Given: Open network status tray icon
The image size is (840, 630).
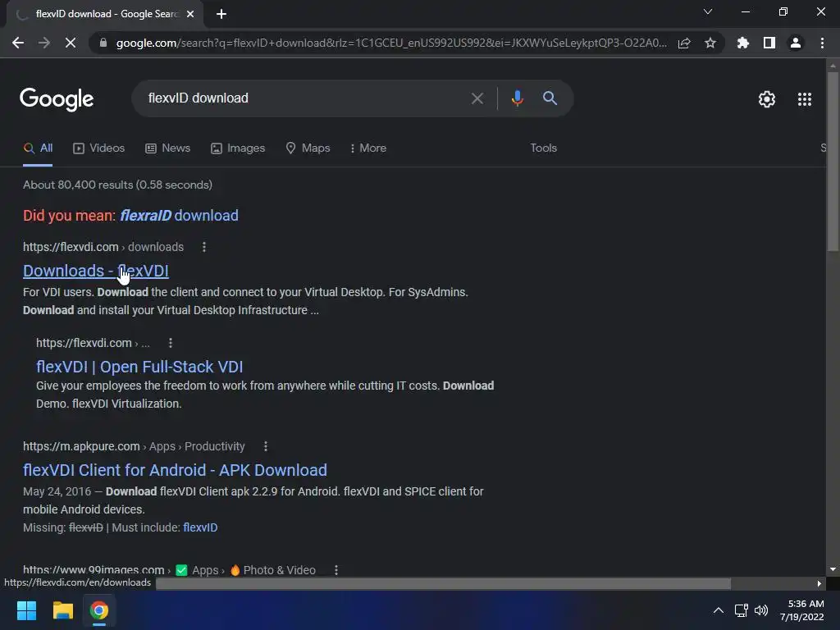Looking at the screenshot, I should 742,610.
